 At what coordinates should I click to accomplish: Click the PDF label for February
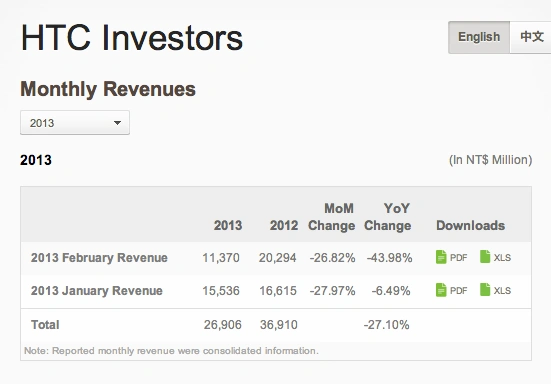click(x=459, y=258)
